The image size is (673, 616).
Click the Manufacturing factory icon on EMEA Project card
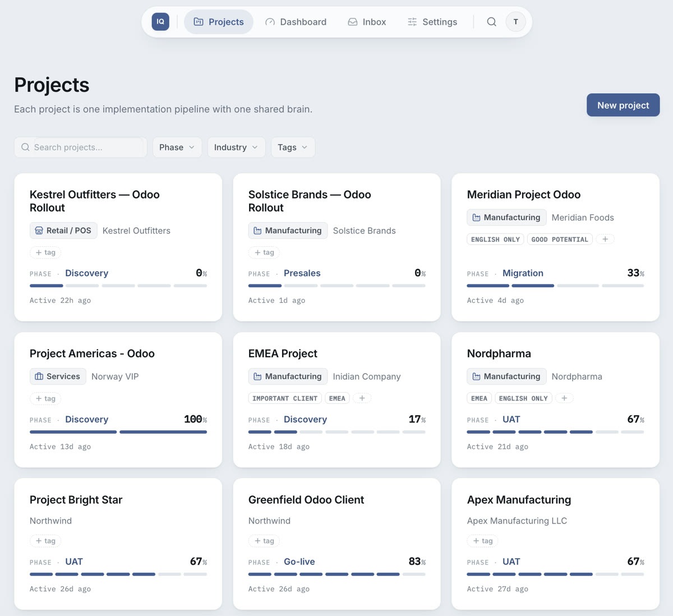click(257, 376)
